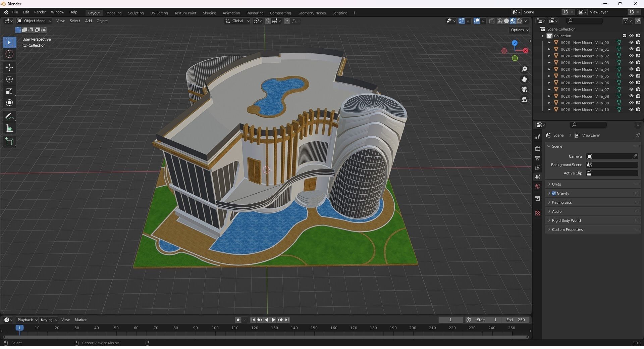Open the Marker menu in timeline
644x349 pixels.
(80, 320)
